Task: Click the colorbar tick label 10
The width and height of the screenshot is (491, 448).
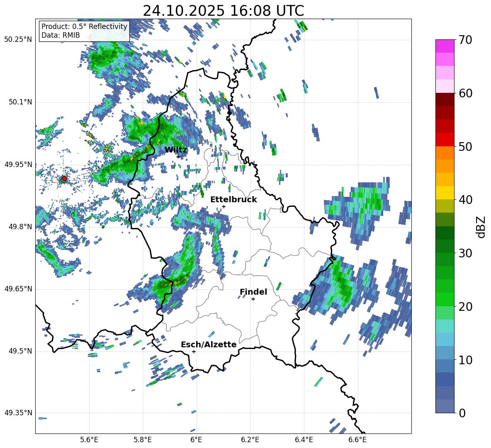Action: pos(465,360)
